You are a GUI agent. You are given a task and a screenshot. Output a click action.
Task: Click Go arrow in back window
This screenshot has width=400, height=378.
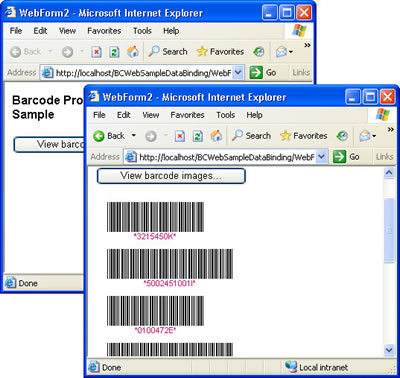pyautogui.click(x=256, y=72)
